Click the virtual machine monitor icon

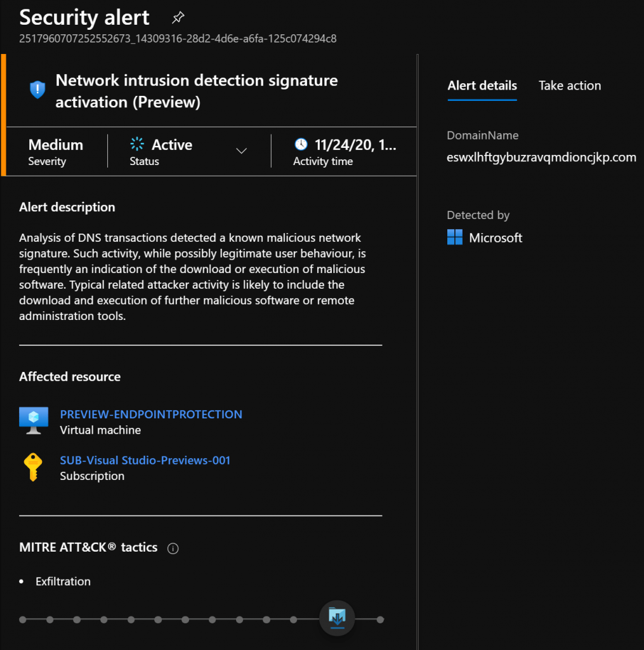[34, 420]
